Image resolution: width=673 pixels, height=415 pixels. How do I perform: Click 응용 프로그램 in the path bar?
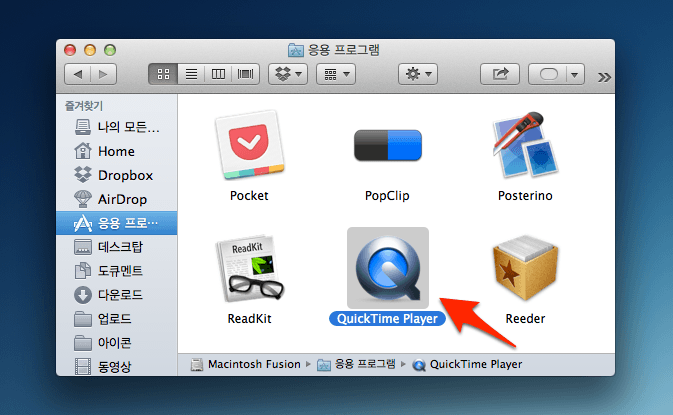coord(356,364)
